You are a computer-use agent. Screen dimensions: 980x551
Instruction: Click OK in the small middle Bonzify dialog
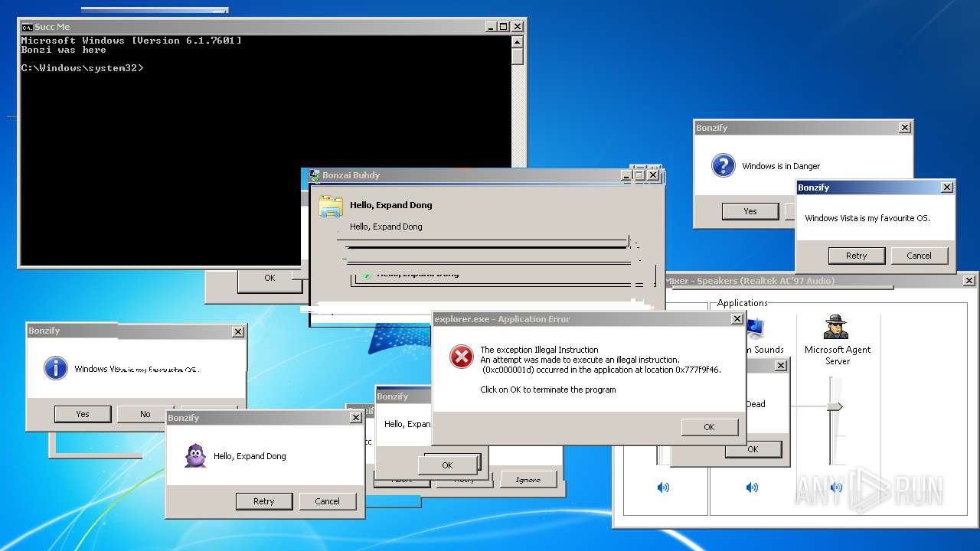pos(448,465)
